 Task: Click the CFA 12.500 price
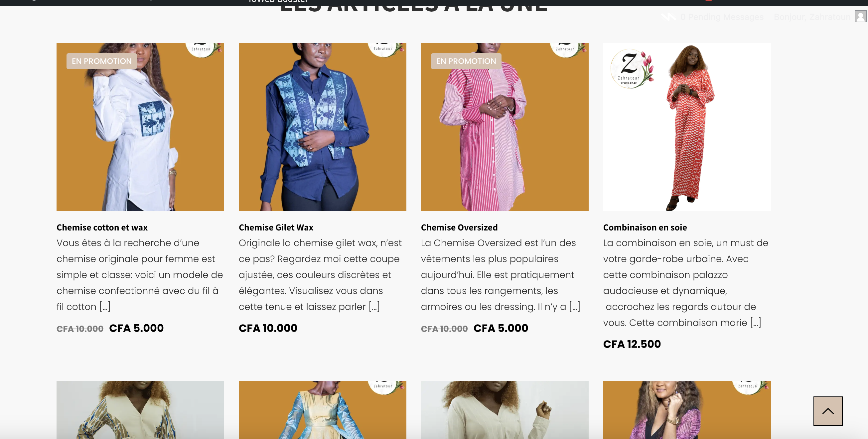[632, 344]
